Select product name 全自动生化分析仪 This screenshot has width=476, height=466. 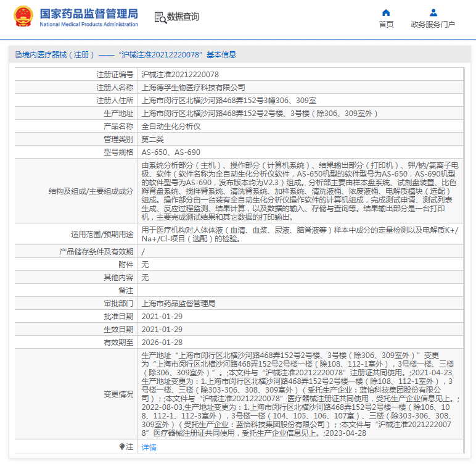(x=171, y=127)
